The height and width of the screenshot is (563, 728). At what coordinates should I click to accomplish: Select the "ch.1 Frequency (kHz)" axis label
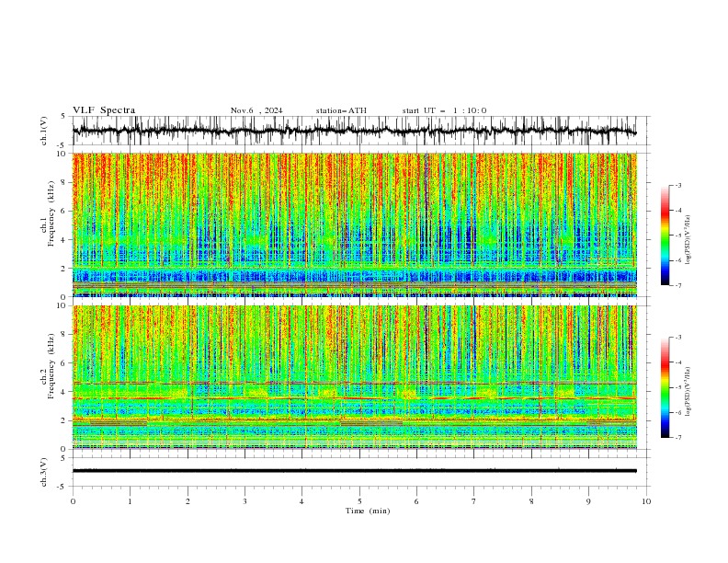click(x=48, y=213)
